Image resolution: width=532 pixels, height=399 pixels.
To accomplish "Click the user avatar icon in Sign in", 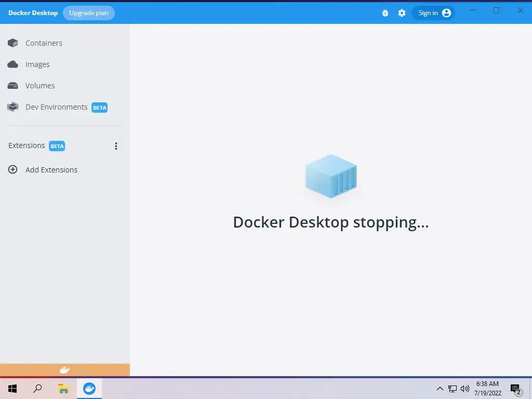I will click(x=446, y=13).
